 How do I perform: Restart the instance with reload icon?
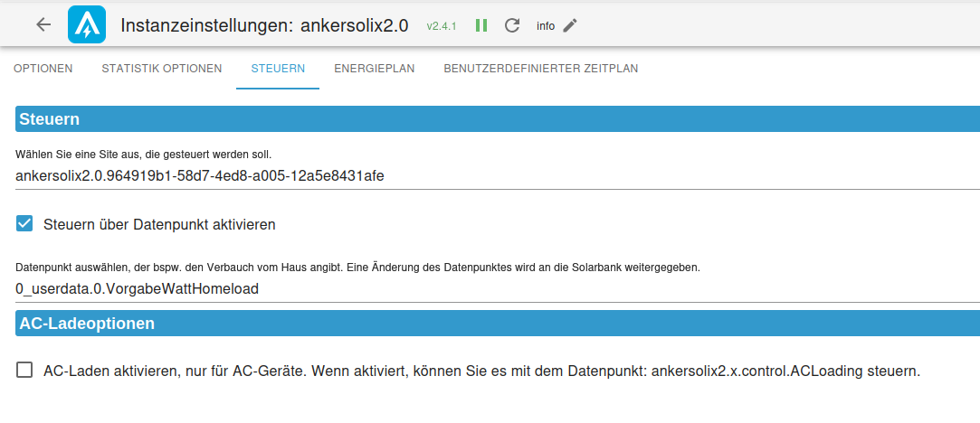click(512, 25)
